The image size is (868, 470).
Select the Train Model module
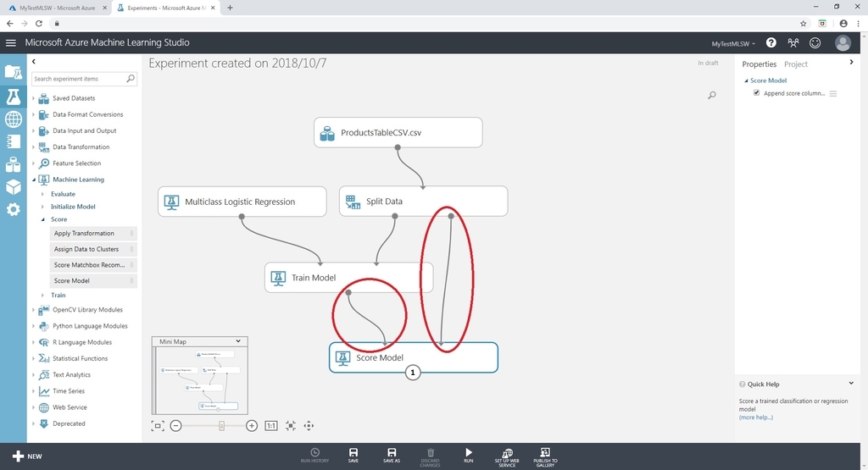click(x=348, y=278)
